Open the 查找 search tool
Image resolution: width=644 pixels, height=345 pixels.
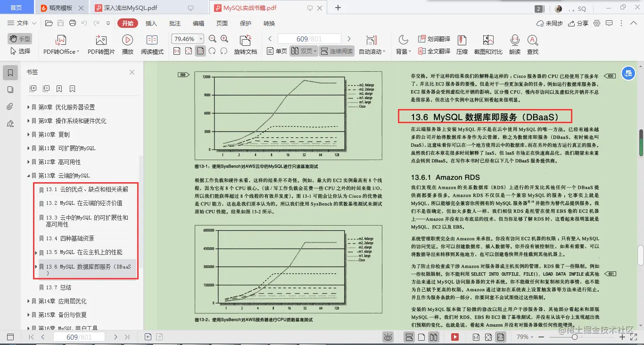[533, 45]
